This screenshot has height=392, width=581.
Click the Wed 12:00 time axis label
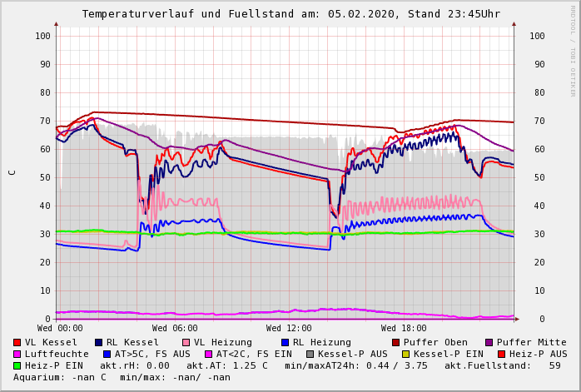(289, 328)
